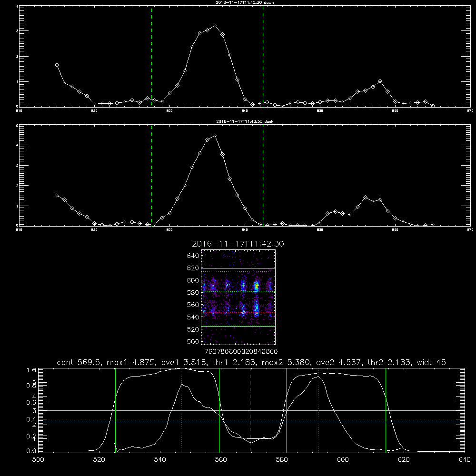Select the heatmap y-axis label "580"
The width and height of the screenshot is (476, 476).
point(193,293)
